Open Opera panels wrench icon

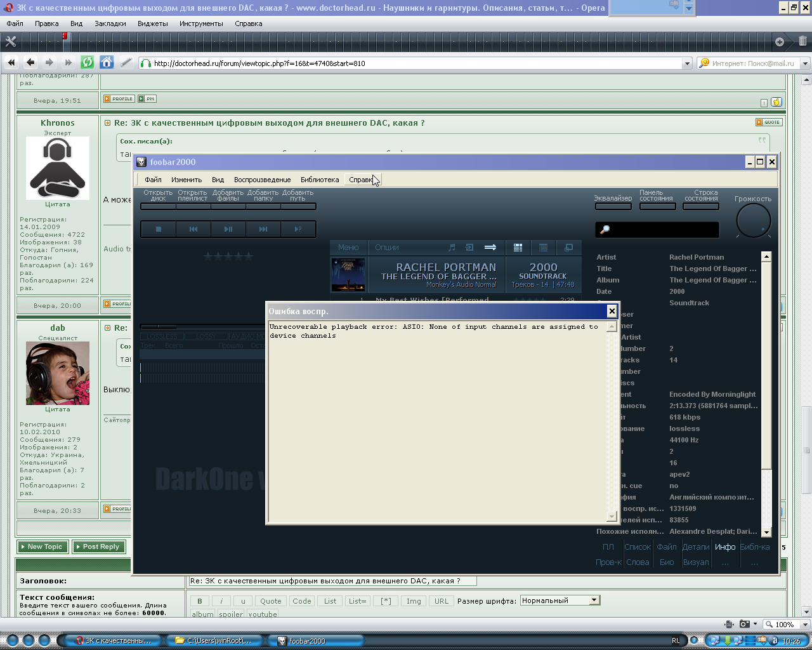point(10,41)
